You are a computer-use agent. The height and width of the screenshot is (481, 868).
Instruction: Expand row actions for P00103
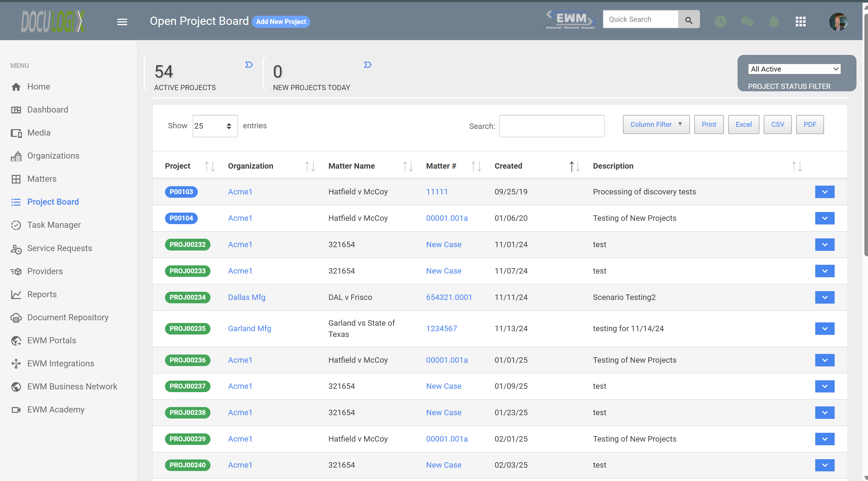pos(825,192)
